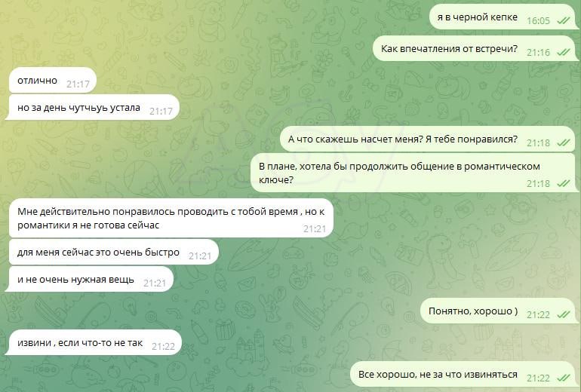Click checkmarks on the 'романтическом ключе?' message

pyautogui.click(x=563, y=184)
